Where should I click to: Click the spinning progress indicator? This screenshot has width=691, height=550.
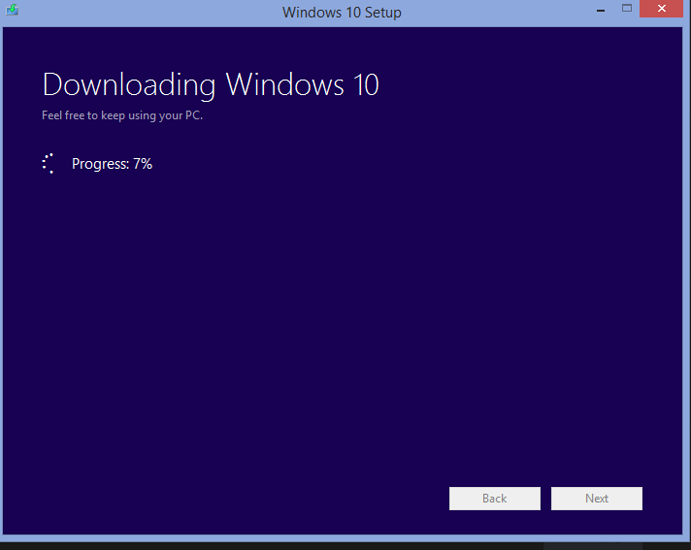(x=48, y=164)
